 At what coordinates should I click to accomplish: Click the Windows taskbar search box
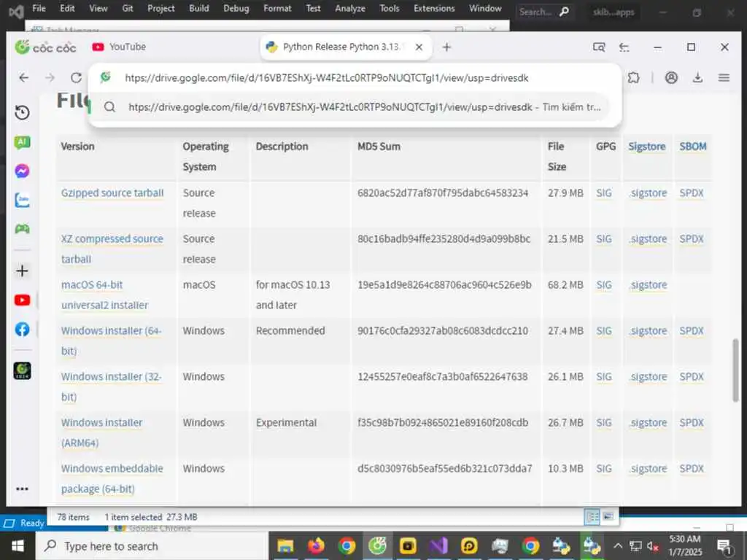tap(152, 545)
